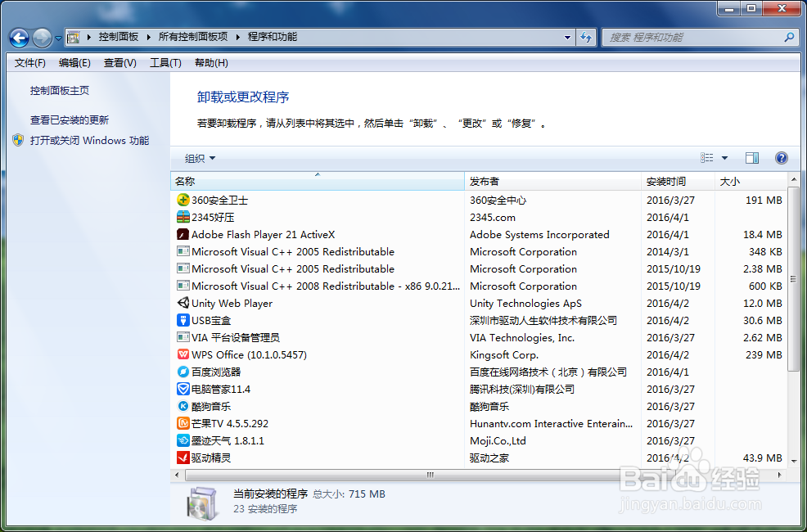Navigate to 控制面板 in the breadcrumb
Viewport: 807px width, 532px height.
point(119,37)
